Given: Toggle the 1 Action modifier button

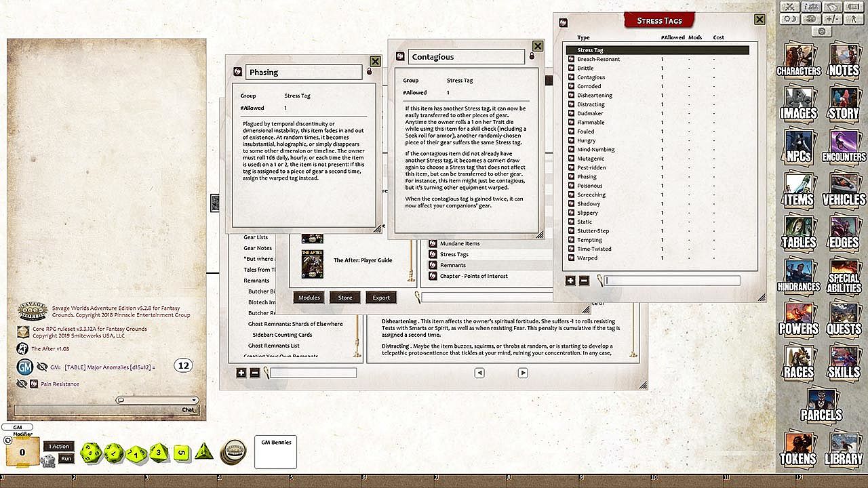Looking at the screenshot, I should click(x=58, y=446).
